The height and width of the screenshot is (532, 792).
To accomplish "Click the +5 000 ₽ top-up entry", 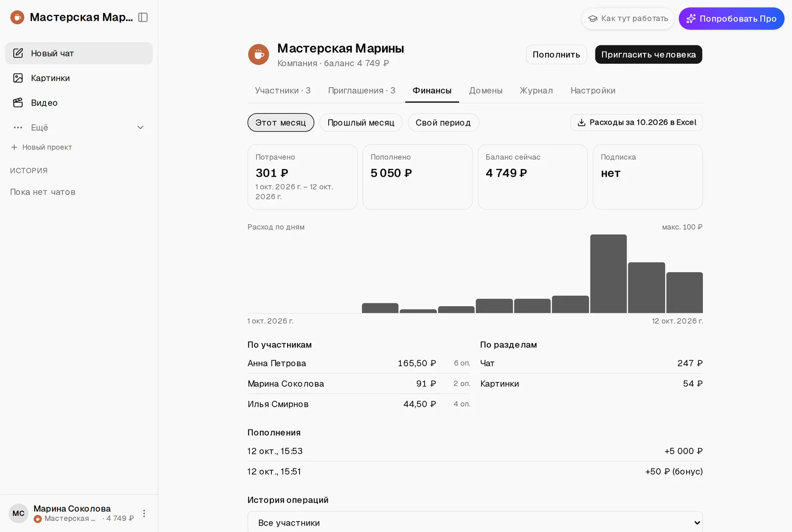I will (475, 451).
